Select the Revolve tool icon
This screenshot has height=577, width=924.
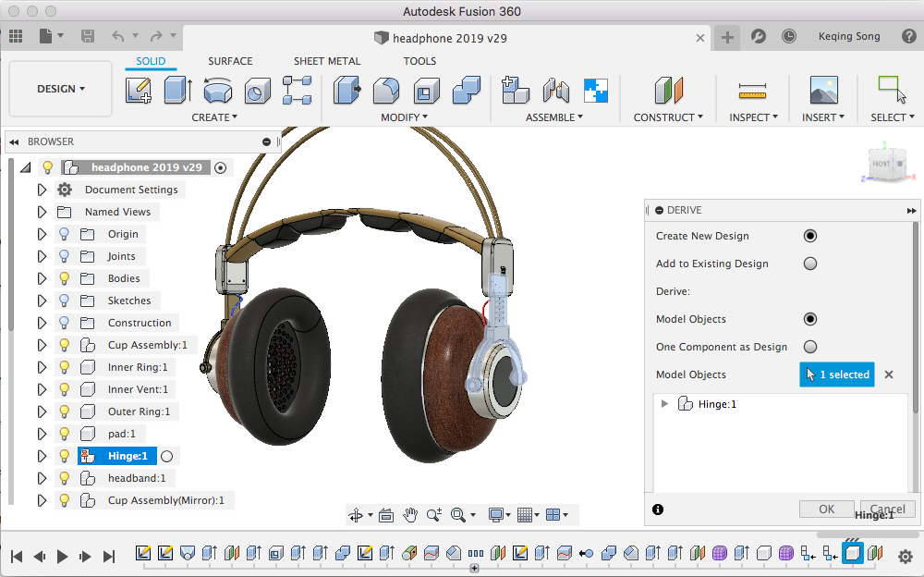pyautogui.click(x=218, y=91)
